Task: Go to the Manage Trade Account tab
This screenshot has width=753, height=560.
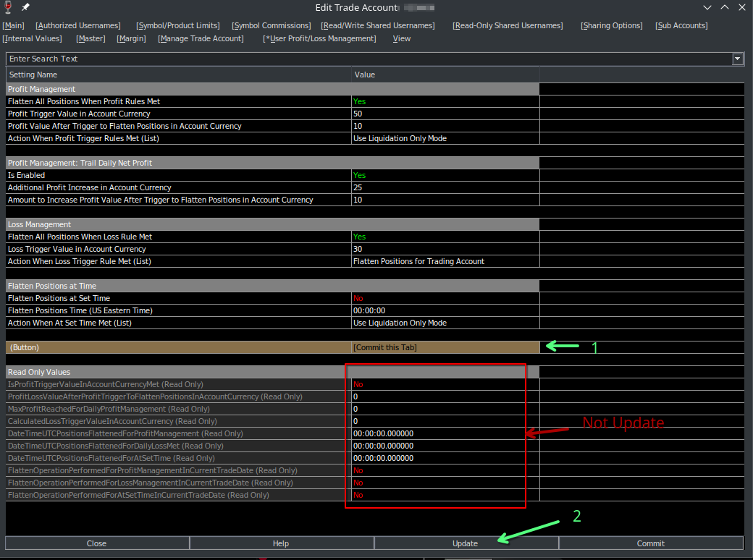Action: click(201, 38)
